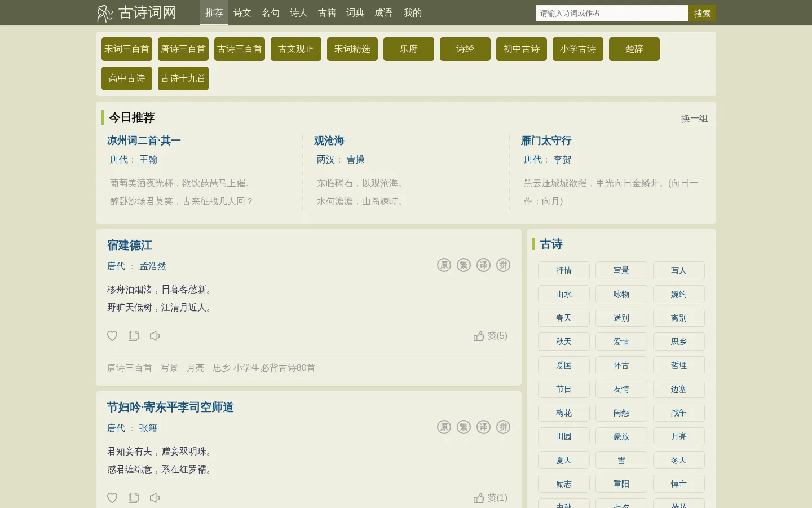This screenshot has height=508, width=812.
Task: Open the poem title 宿建德江
Action: 130,246
